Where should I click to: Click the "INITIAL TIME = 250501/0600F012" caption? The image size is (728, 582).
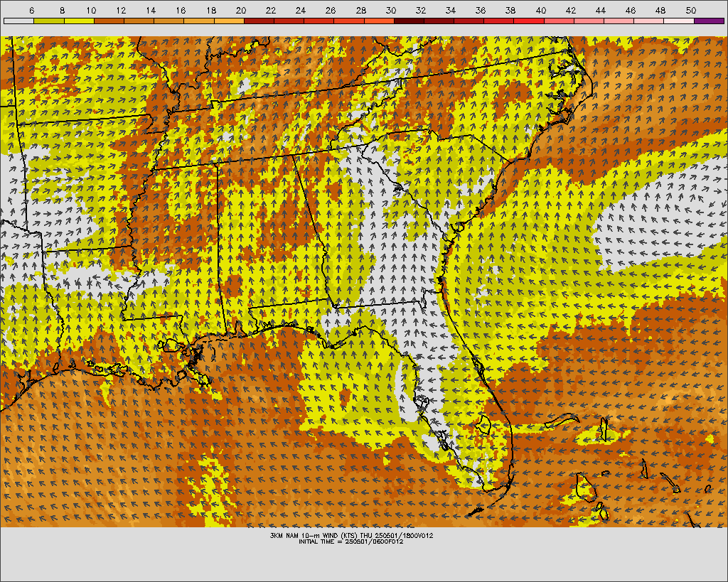(x=351, y=541)
